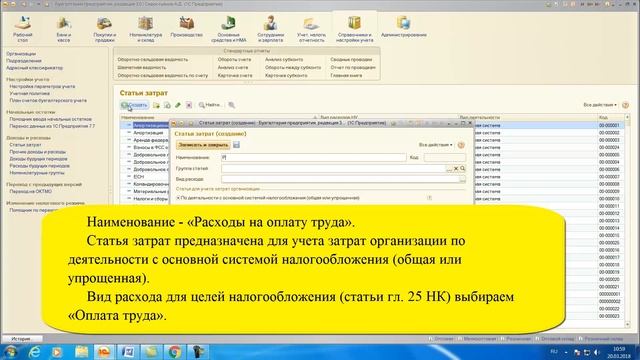Click the copy item icon in list toolbar

click(167, 105)
